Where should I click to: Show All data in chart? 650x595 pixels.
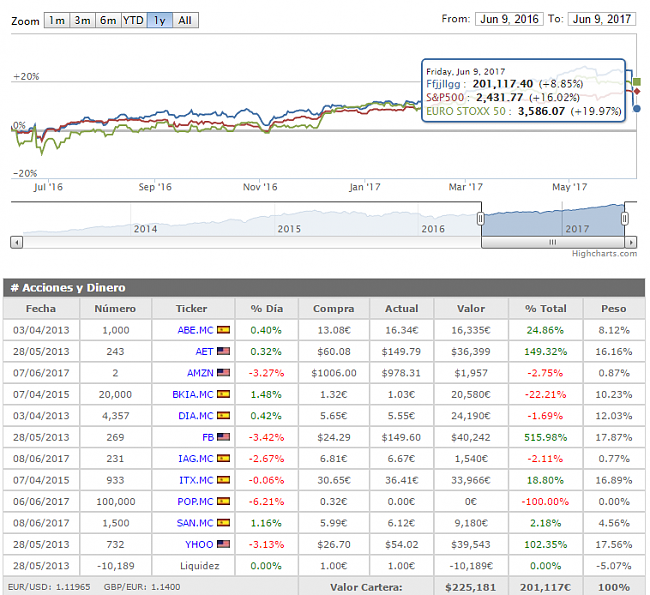click(x=185, y=20)
